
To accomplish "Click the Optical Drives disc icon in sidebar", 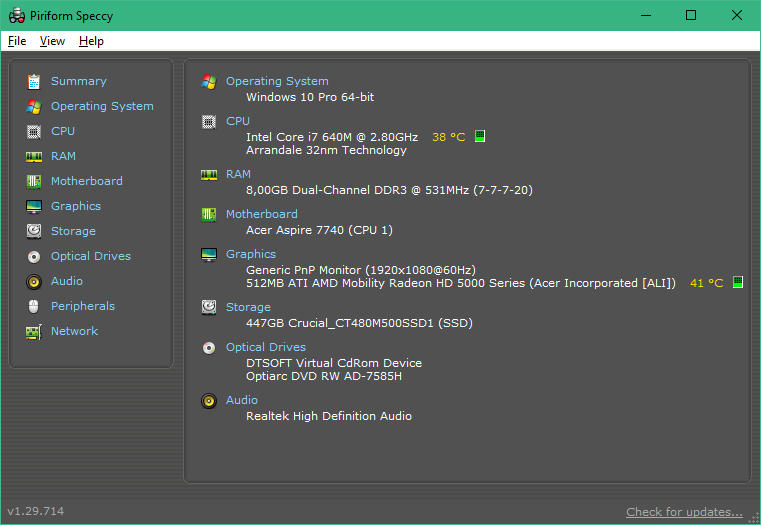I will (34, 256).
